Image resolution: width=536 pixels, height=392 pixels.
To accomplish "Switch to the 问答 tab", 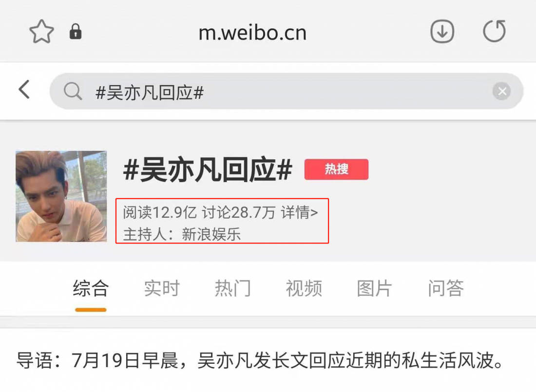I will coord(446,288).
